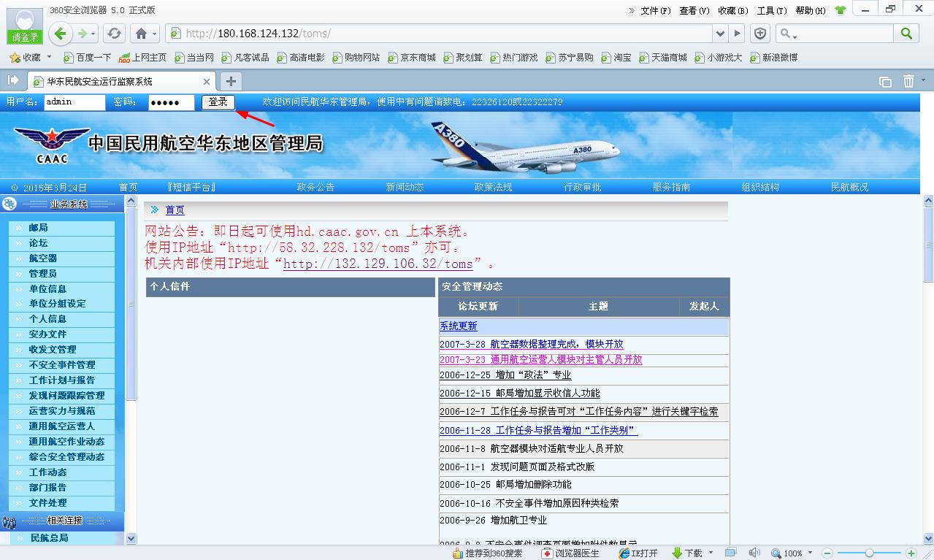This screenshot has width=934, height=560.
Task: Open the 收藏(B) menu
Action: [x=733, y=10]
